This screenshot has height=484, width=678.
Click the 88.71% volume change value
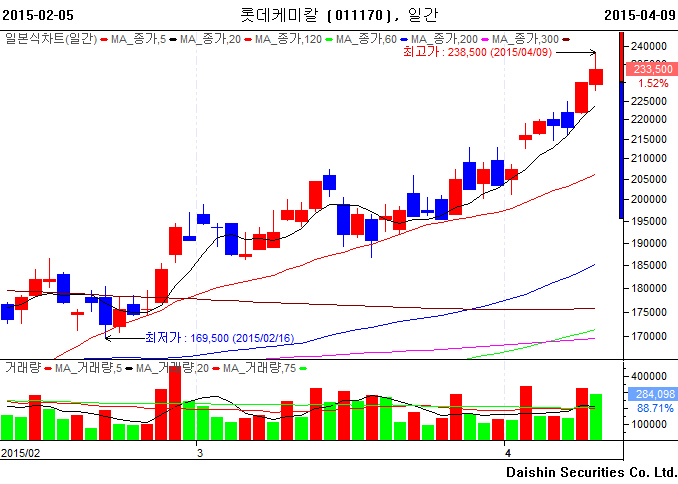click(655, 408)
